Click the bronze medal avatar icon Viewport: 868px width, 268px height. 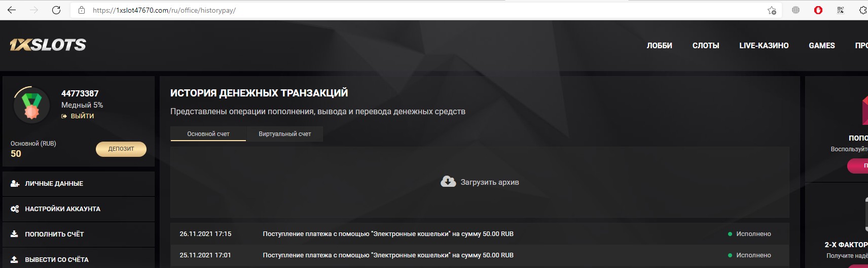point(31,105)
